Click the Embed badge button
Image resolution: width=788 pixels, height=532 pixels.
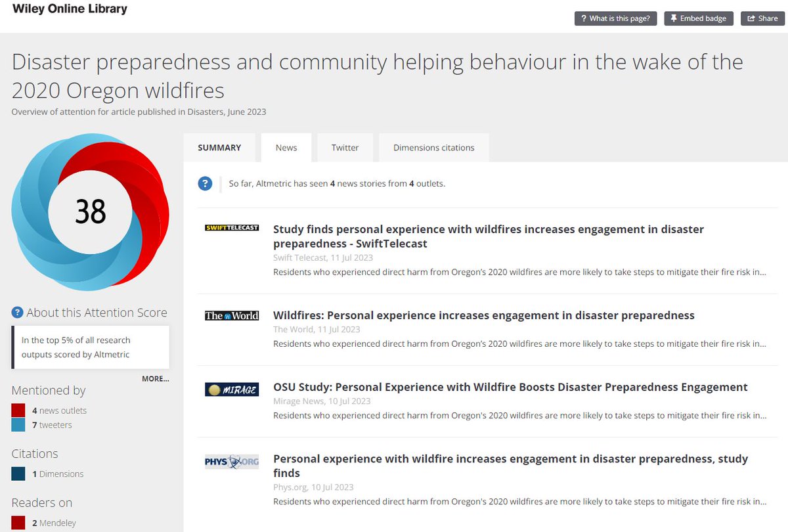(x=699, y=18)
